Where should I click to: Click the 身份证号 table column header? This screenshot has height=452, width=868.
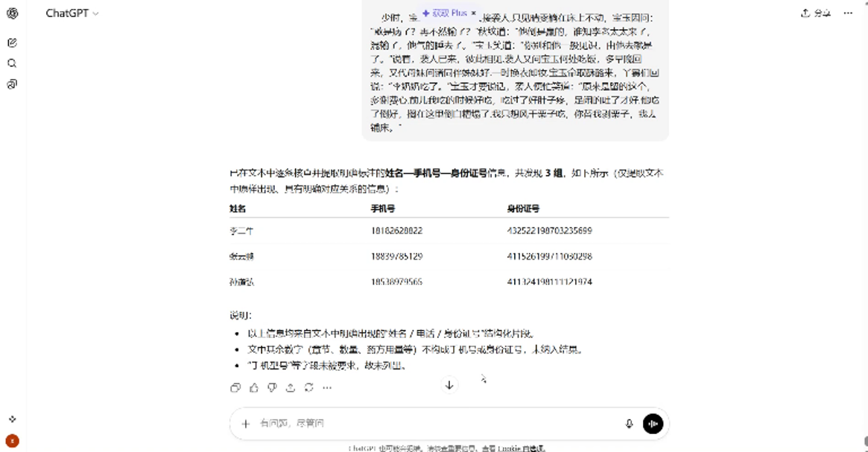pyautogui.click(x=523, y=209)
